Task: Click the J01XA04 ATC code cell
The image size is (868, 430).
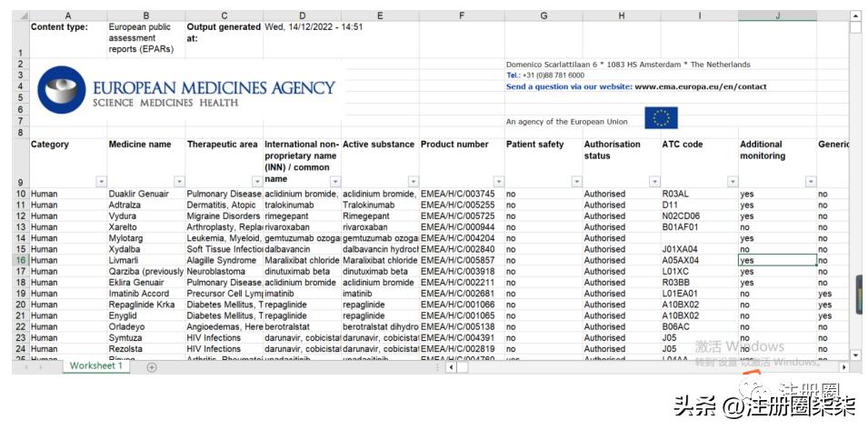Action: (699, 249)
